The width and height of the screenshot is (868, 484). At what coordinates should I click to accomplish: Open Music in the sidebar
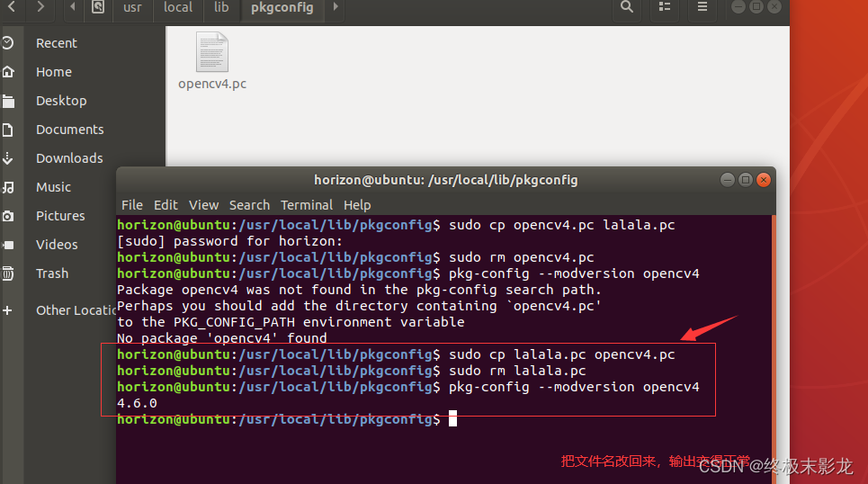(x=54, y=187)
